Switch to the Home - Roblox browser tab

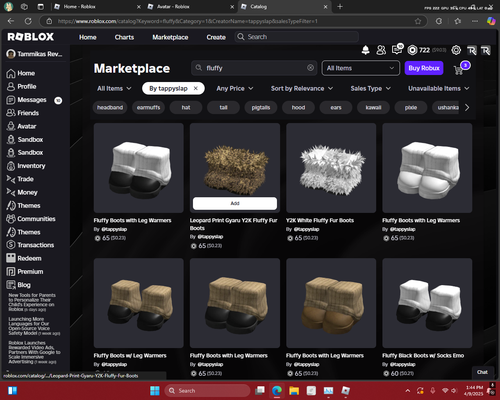click(x=97, y=7)
